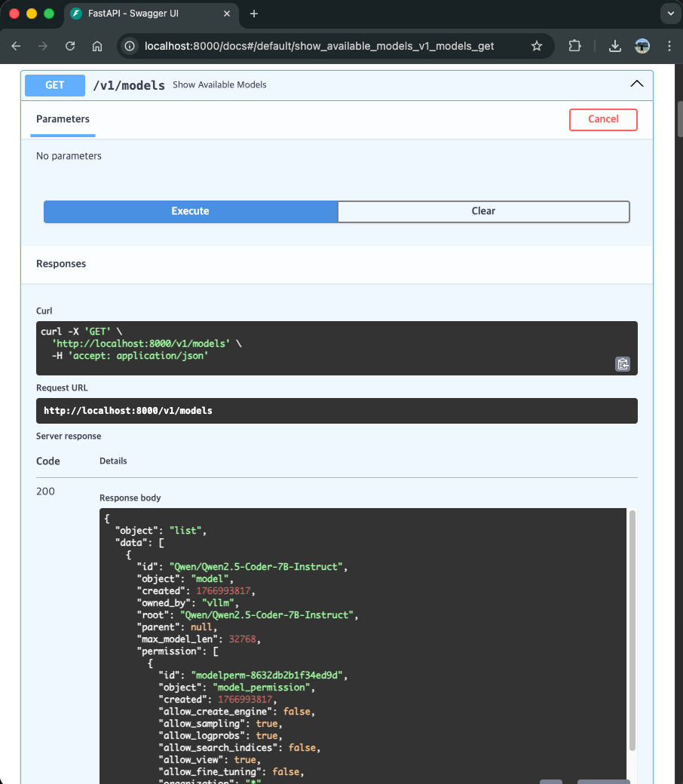Click the "model_permission" object value

pyautogui.click(x=262, y=688)
